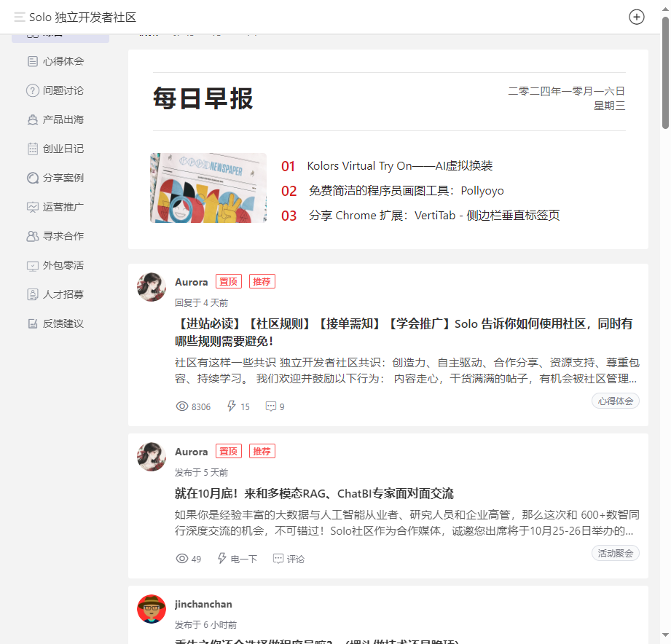Open the 进站必读 社区规则 post title

[x=403, y=332]
